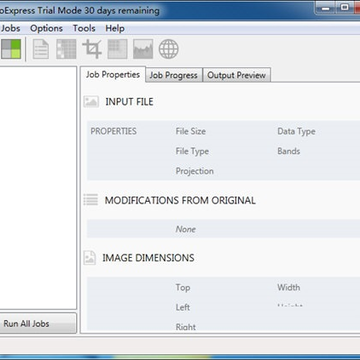This screenshot has height=360, width=360.
Task: Click the Top dimension label
Action: click(183, 288)
